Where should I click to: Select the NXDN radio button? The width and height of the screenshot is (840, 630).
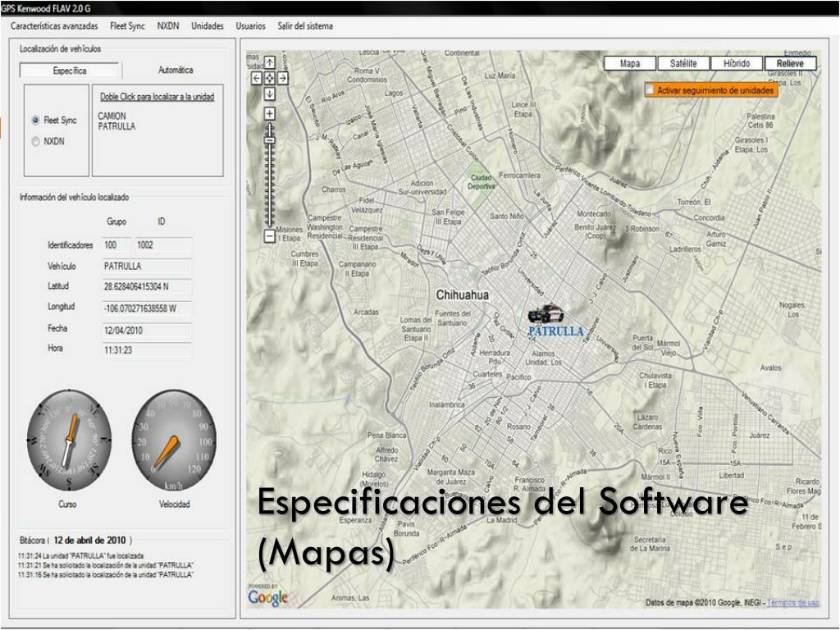35,141
